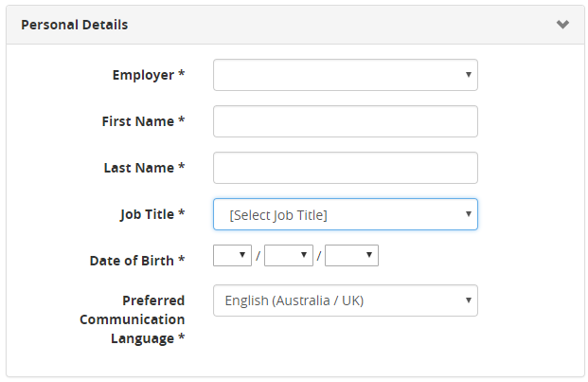Click the Job Title field label
Image resolution: width=588 pixels, height=382 pixels.
click(x=146, y=214)
